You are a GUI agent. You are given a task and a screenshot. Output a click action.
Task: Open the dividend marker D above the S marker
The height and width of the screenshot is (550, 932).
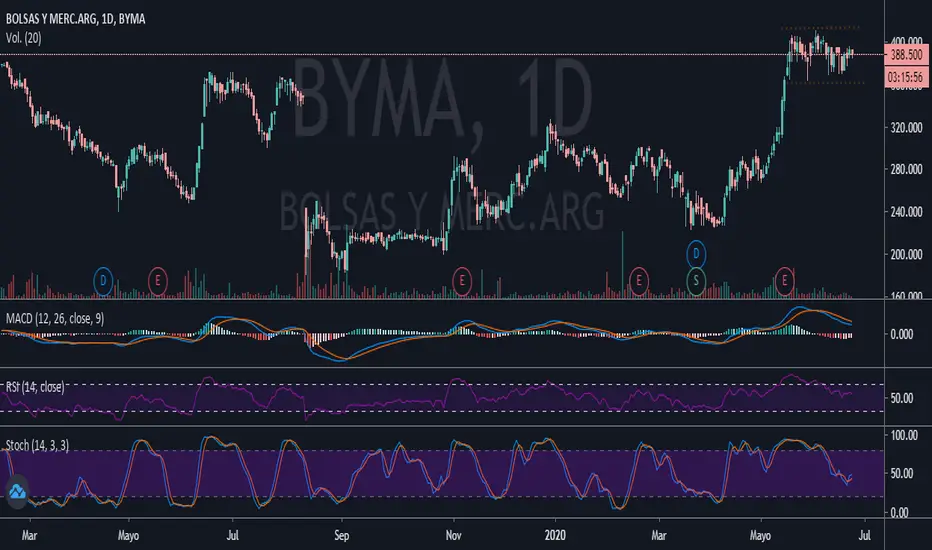point(696,254)
